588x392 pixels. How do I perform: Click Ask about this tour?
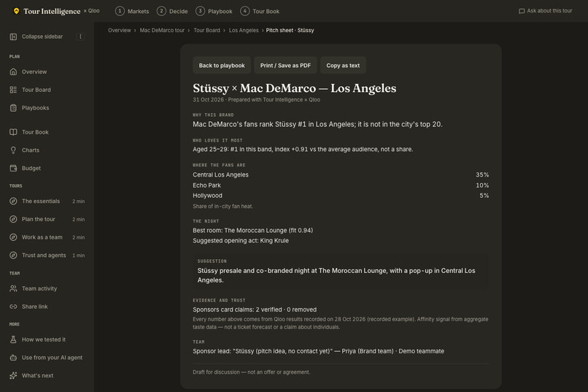(x=545, y=11)
